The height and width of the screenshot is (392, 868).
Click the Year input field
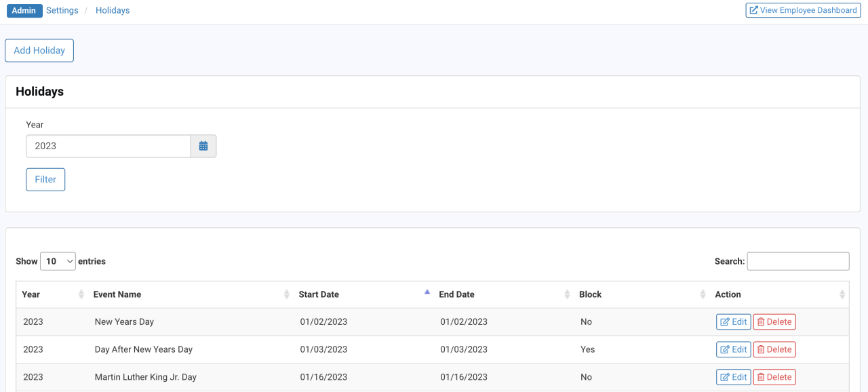[x=108, y=146]
